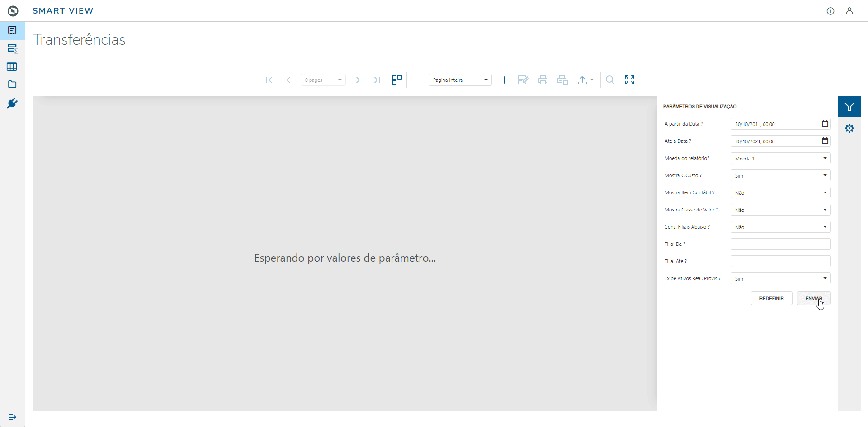The image size is (868, 427).
Task: Open calendar for Ate a Data
Action: [825, 141]
